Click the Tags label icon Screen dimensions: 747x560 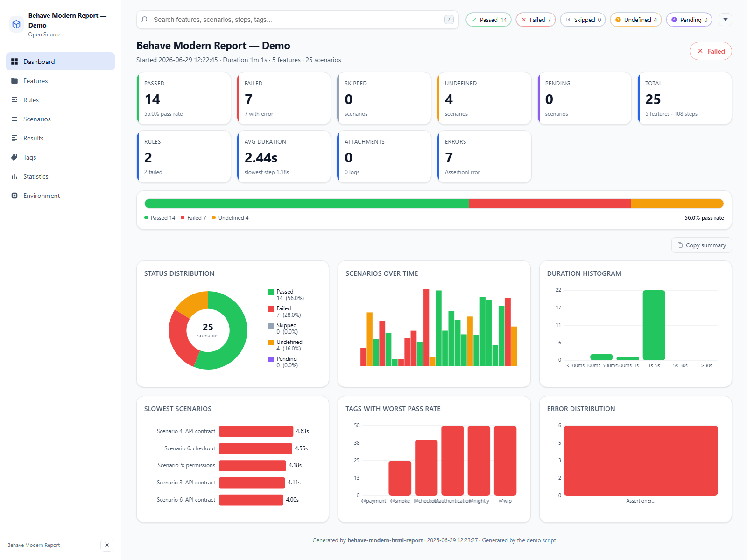tap(14, 157)
